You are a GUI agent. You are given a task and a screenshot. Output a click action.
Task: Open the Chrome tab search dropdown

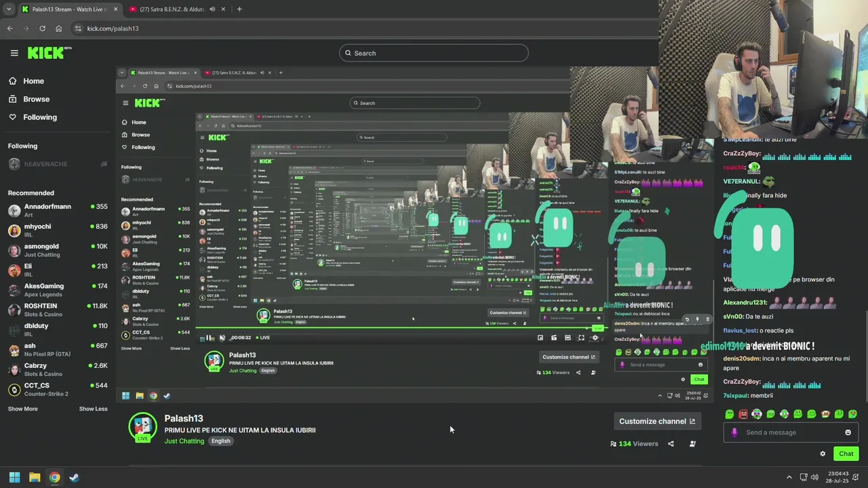(8, 9)
